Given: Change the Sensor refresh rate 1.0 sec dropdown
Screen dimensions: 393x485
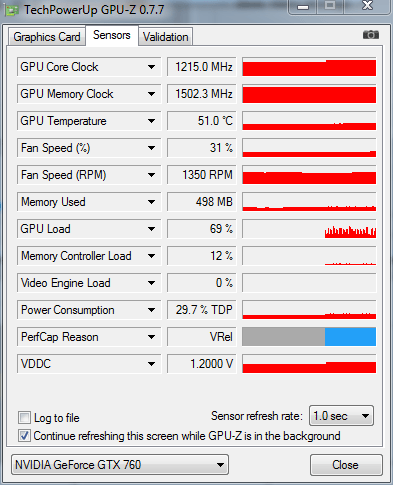Looking at the screenshot, I should pyautogui.click(x=341, y=416).
